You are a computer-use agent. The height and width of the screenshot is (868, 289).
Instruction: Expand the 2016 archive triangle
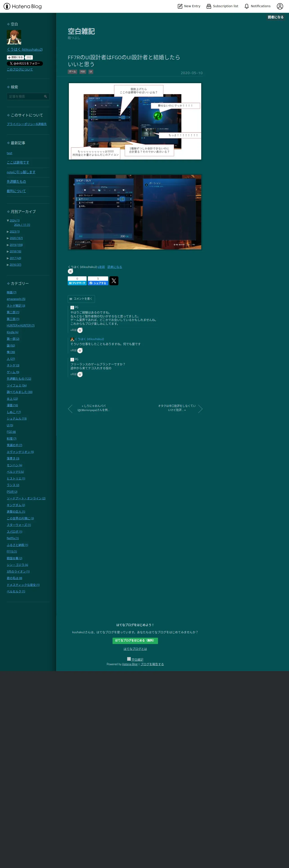[8, 265]
